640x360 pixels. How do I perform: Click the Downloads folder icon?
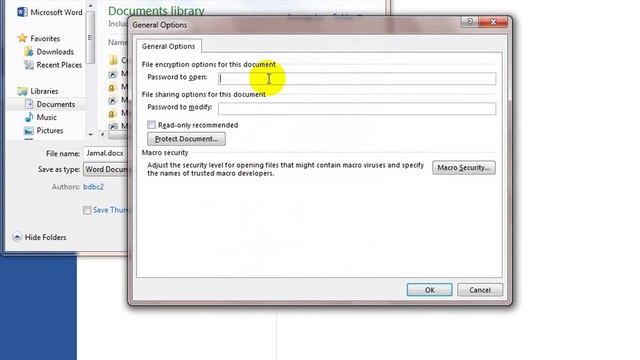point(29,52)
